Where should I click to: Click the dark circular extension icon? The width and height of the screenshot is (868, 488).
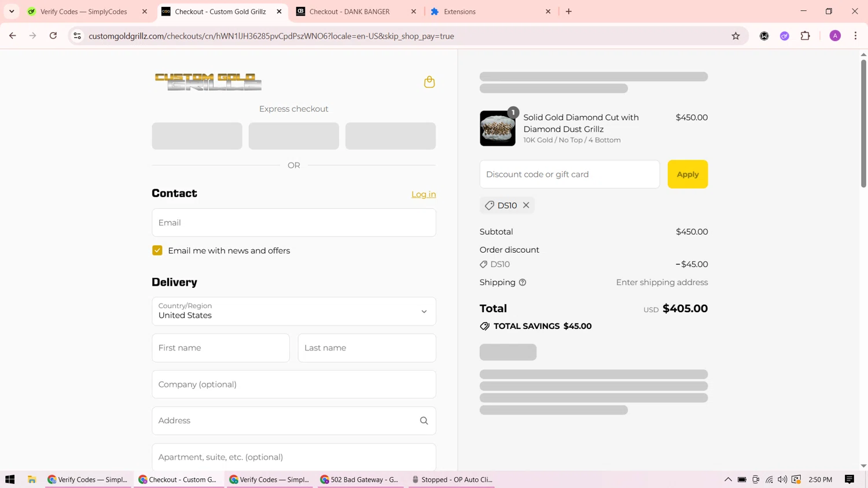coord(764,36)
